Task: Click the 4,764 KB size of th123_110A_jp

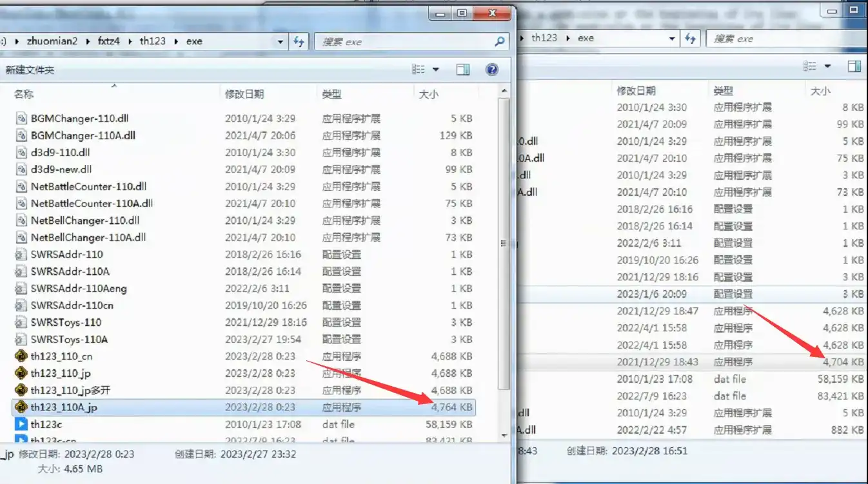Action: [x=451, y=407]
